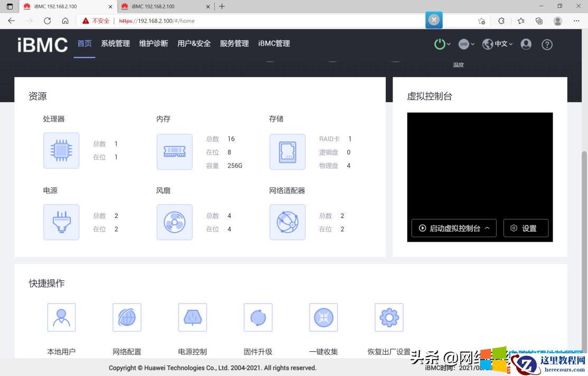The height and width of the screenshot is (376, 588).
Task: Click the 一键收集 label
Action: (323, 352)
